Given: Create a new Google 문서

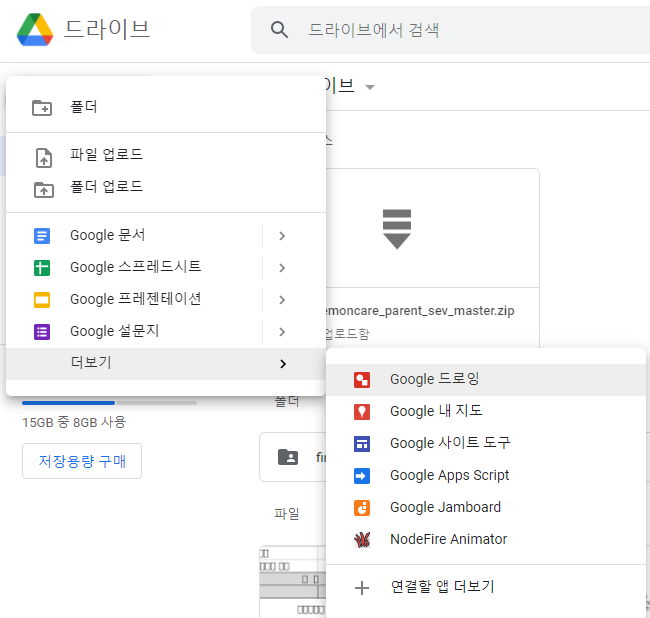Looking at the screenshot, I should pos(134,235).
